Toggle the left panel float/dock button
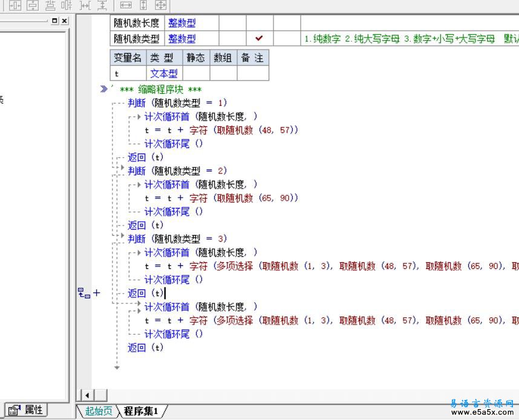 pos(55,21)
